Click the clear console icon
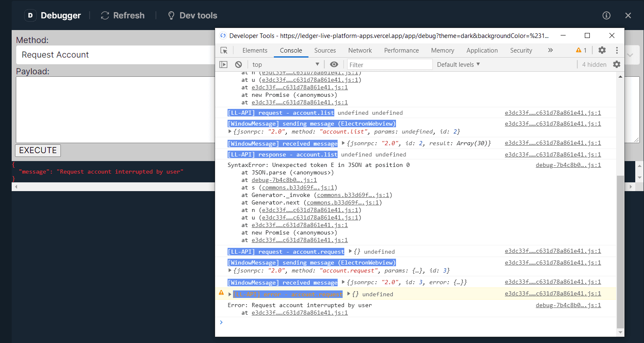The width and height of the screenshot is (644, 343). pyautogui.click(x=238, y=64)
